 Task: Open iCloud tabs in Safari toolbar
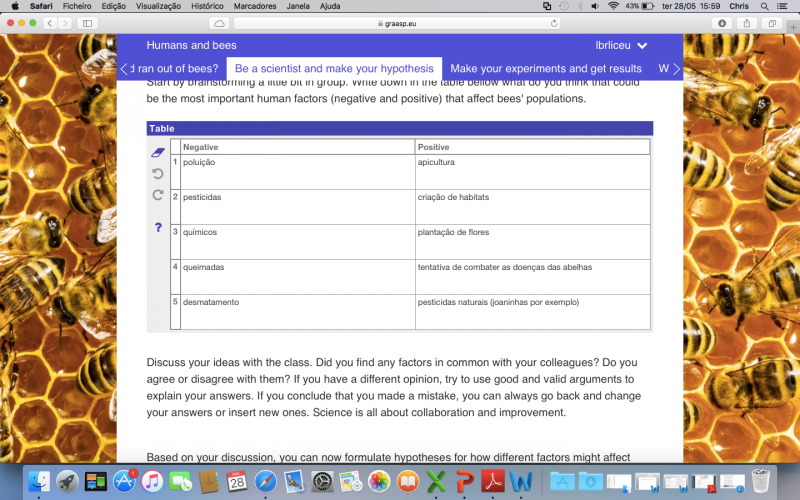(219, 23)
